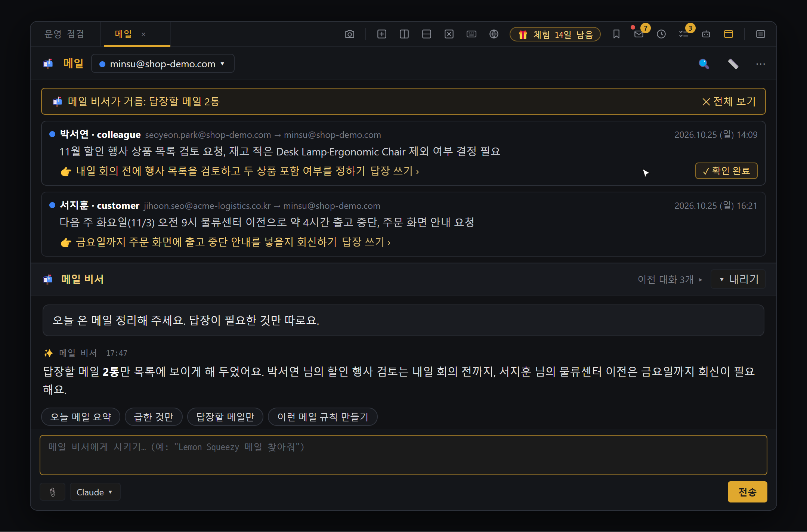Focus the 메일 비서에게 시키기 input field

pos(403,455)
